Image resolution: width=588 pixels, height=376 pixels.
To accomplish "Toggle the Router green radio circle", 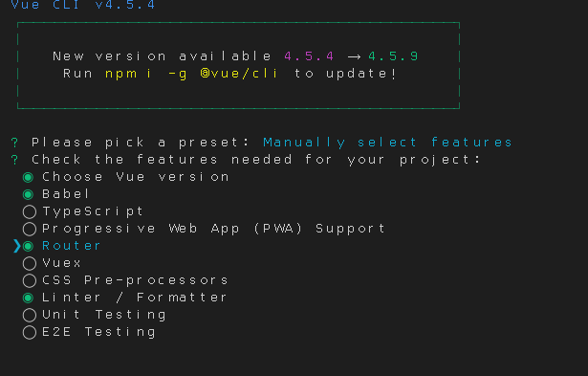I will [28, 246].
